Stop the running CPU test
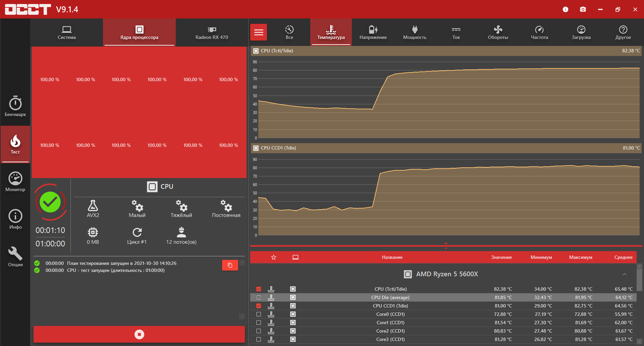Screen dimensions: 644x346 tap(139, 334)
